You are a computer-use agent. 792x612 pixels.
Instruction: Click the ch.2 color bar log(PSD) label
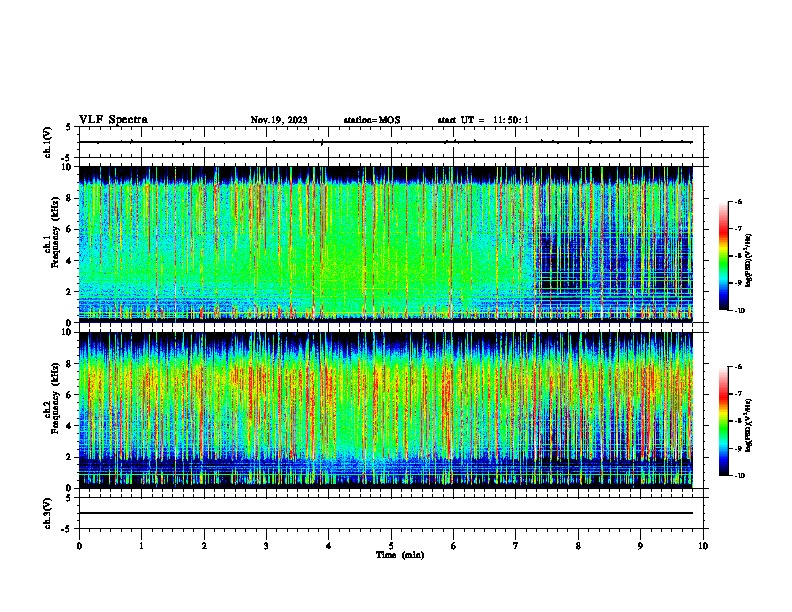tap(749, 425)
